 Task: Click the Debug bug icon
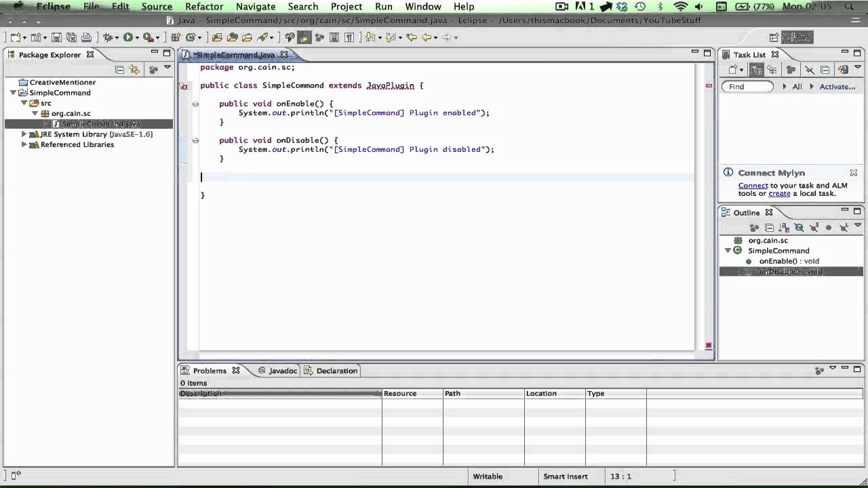[108, 37]
